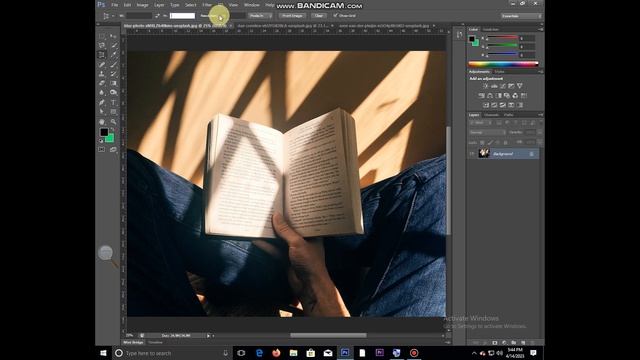Select the Brush tool
The height and width of the screenshot is (360, 640).
coord(113,64)
